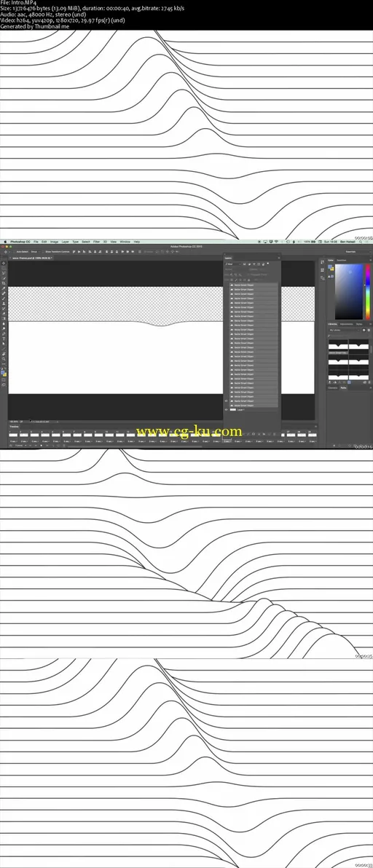Select the Spot Healing Brush tool
The image size is (373, 868).
[4, 293]
